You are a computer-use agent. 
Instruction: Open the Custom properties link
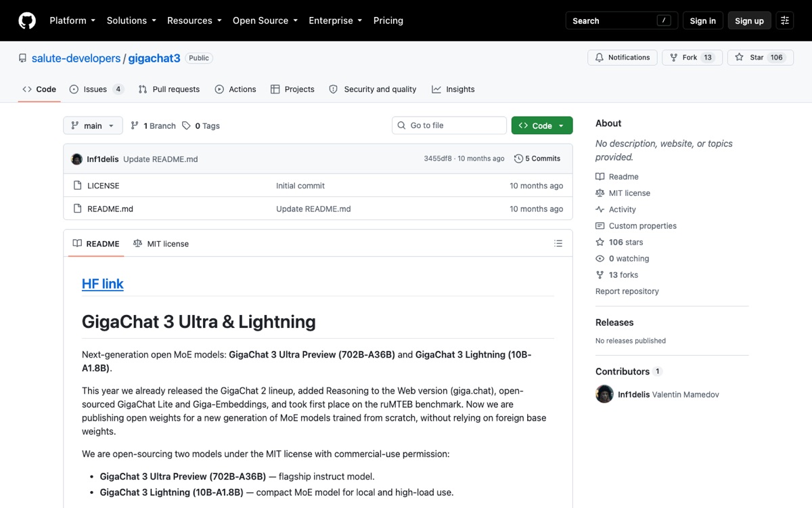pos(636,226)
